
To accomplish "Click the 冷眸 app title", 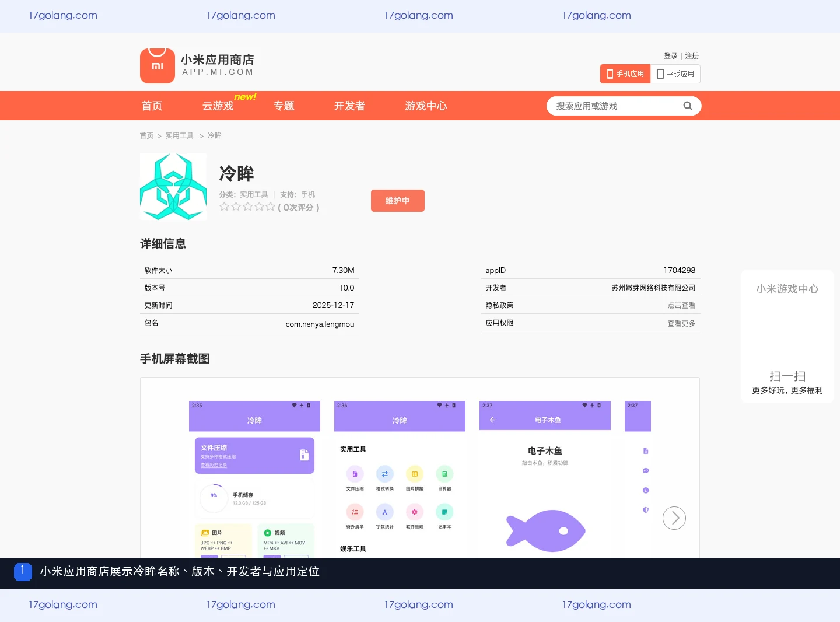I will pos(236,173).
